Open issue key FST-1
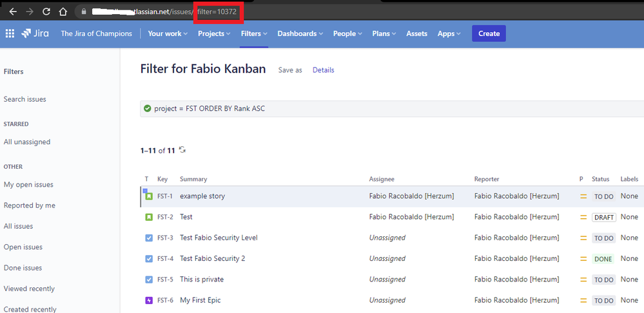This screenshot has width=644, height=313. tap(165, 196)
